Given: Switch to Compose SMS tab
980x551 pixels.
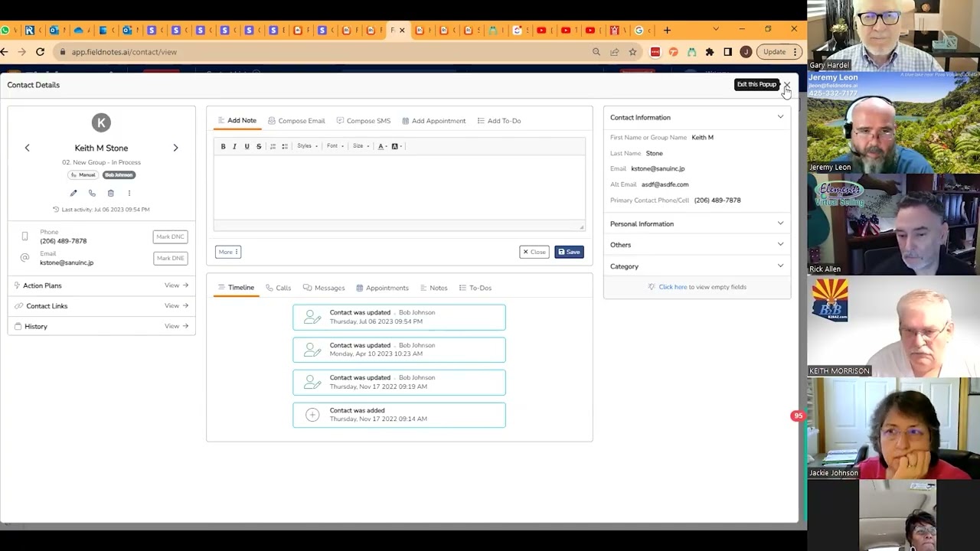Looking at the screenshot, I should (x=364, y=121).
